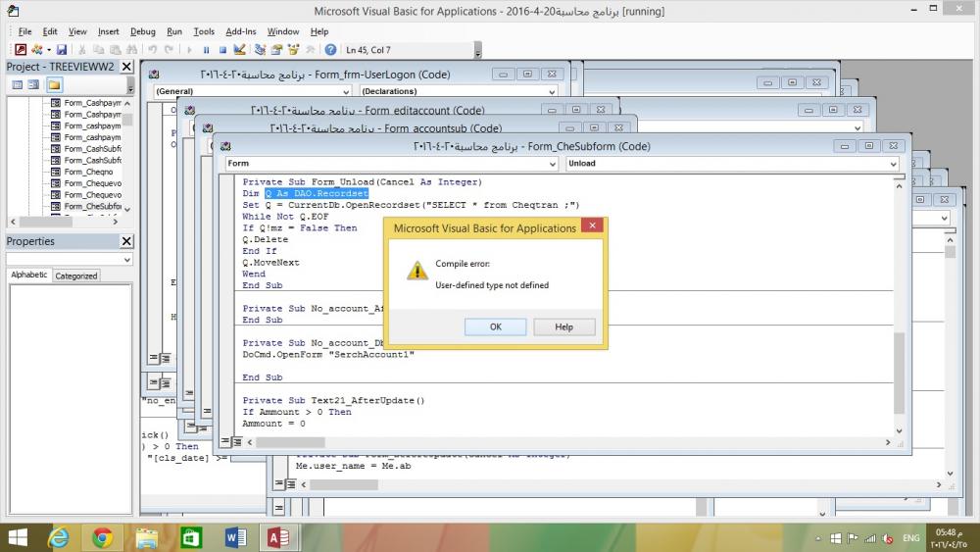
Task: Click the Cut icon in the toolbar
Action: pyautogui.click(x=82, y=49)
